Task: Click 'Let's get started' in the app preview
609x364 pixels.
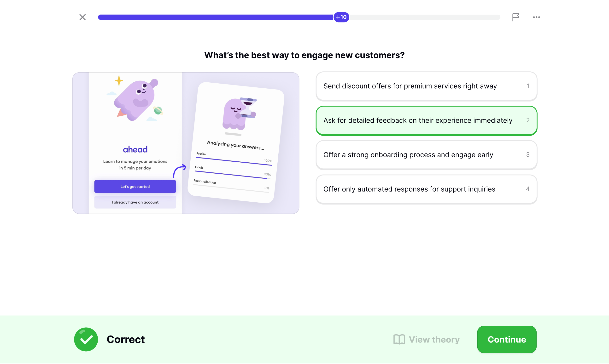Action: point(135,186)
